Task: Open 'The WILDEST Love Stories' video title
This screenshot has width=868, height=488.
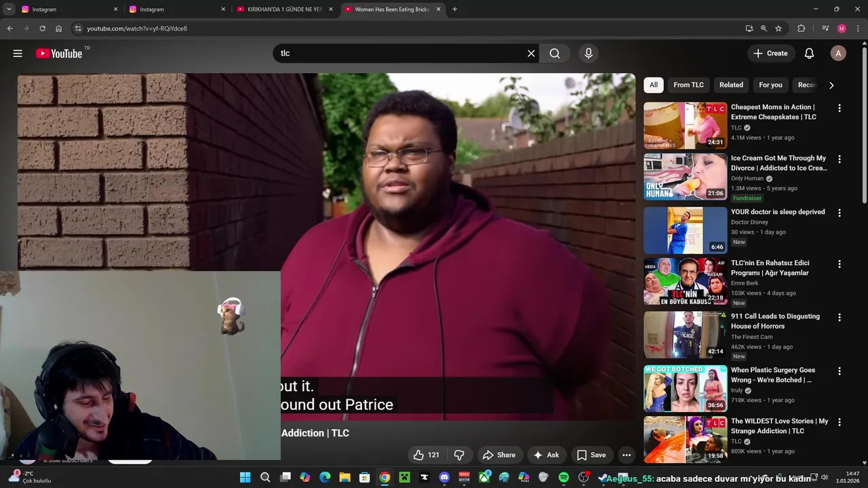Action: coord(779,426)
